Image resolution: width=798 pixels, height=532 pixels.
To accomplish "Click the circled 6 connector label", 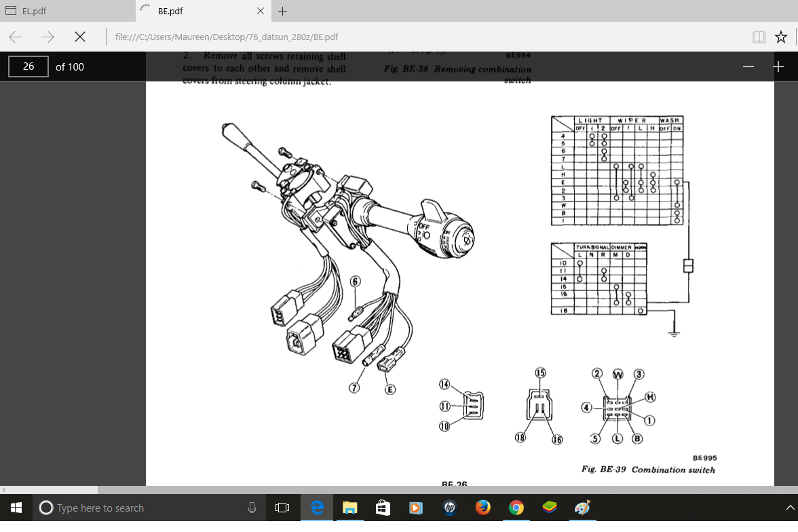I will click(x=356, y=282).
